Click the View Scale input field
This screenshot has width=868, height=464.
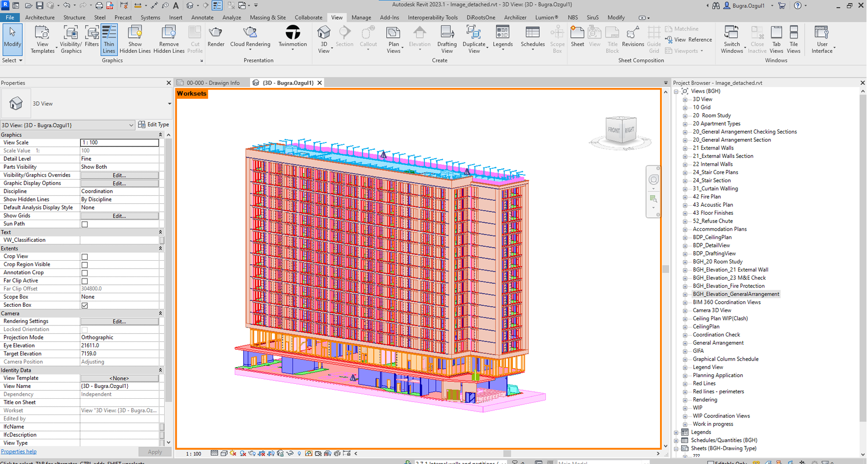coord(119,142)
